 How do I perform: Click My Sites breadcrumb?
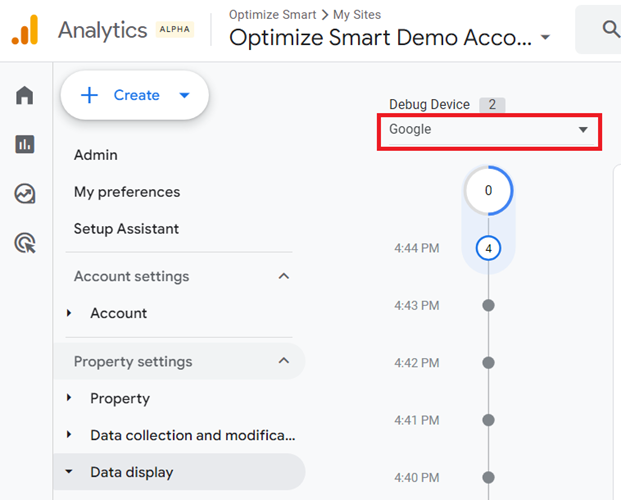coord(357,15)
